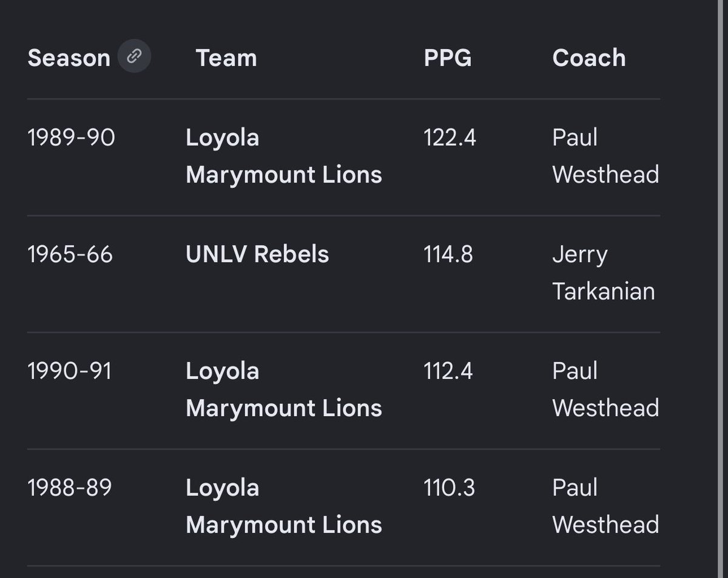The image size is (728, 578).
Task: Click the 112.4 PPG value
Action: click(x=448, y=371)
